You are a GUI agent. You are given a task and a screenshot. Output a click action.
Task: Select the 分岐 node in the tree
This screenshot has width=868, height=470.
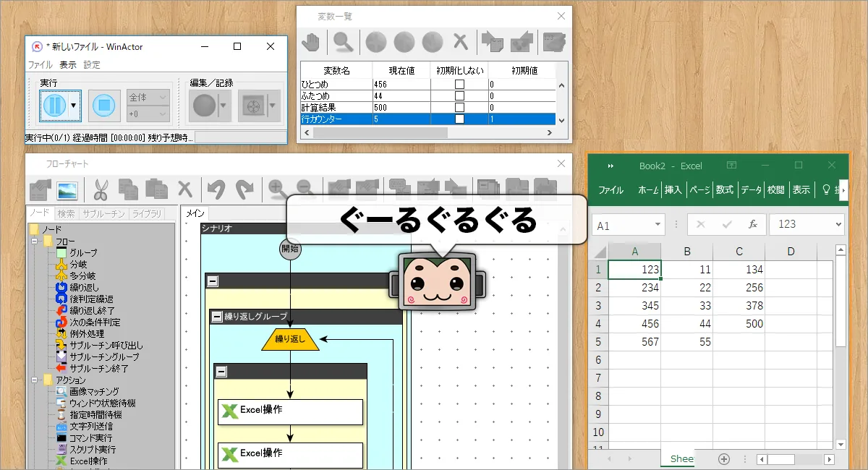[78, 265]
